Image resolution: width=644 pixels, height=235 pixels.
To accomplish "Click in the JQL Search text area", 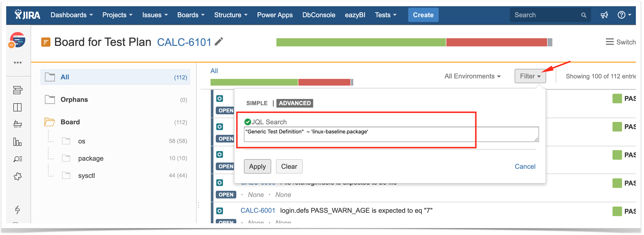I will (391, 134).
